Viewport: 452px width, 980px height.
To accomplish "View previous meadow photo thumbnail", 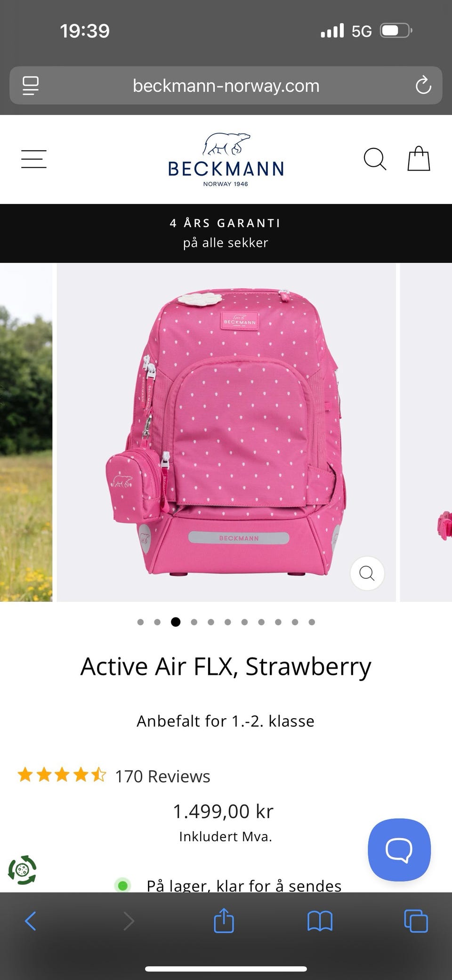I will click(26, 432).
